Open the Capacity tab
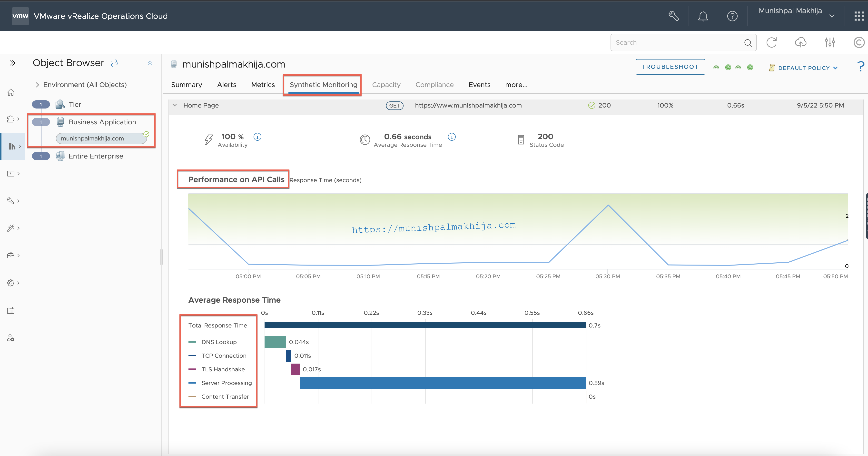Viewport: 868px width, 456px height. pyautogui.click(x=386, y=85)
